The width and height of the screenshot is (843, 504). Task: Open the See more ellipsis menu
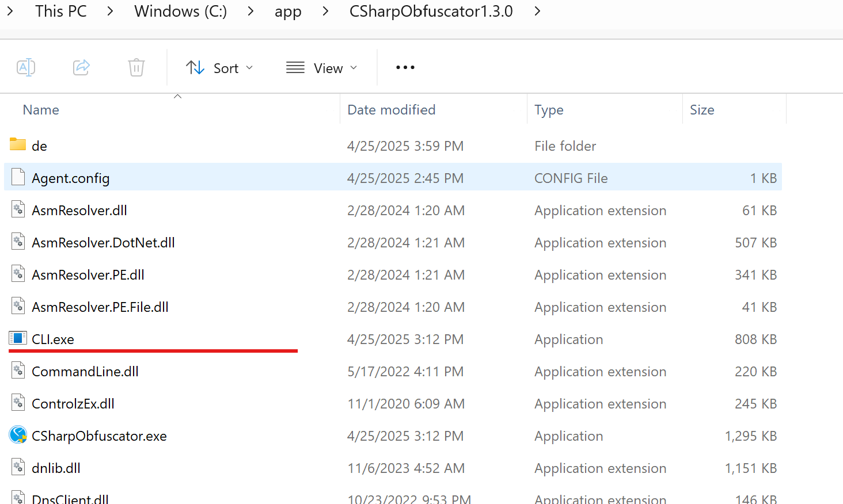[405, 68]
